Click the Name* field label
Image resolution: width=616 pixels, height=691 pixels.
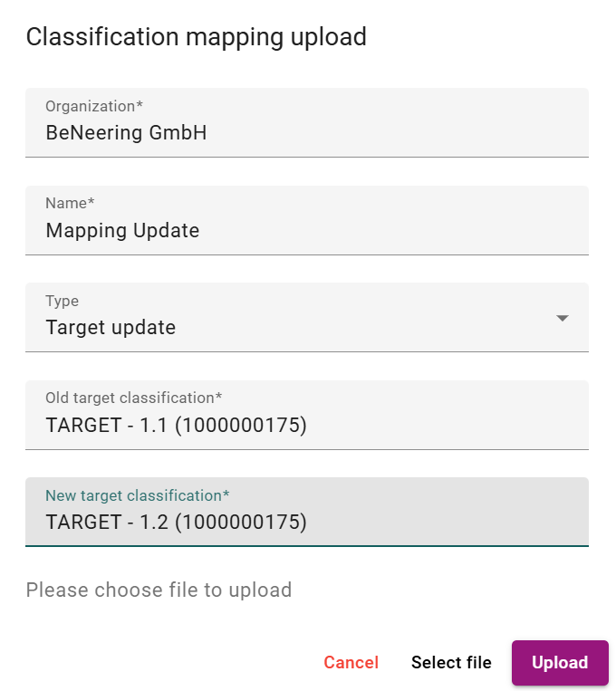(x=70, y=204)
